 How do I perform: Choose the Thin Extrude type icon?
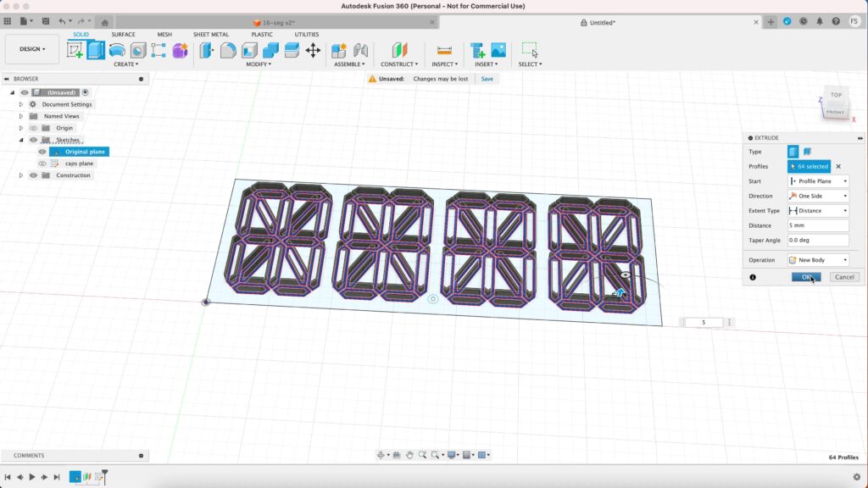807,152
